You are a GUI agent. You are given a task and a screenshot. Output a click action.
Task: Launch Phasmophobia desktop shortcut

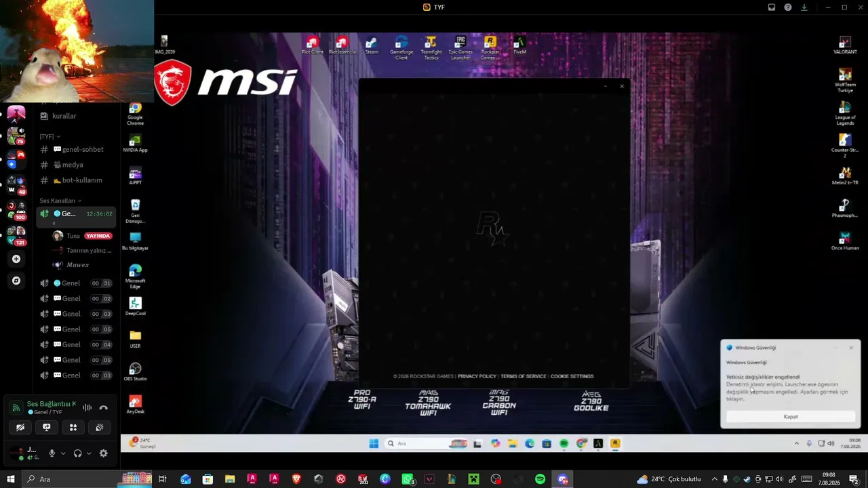tap(845, 209)
